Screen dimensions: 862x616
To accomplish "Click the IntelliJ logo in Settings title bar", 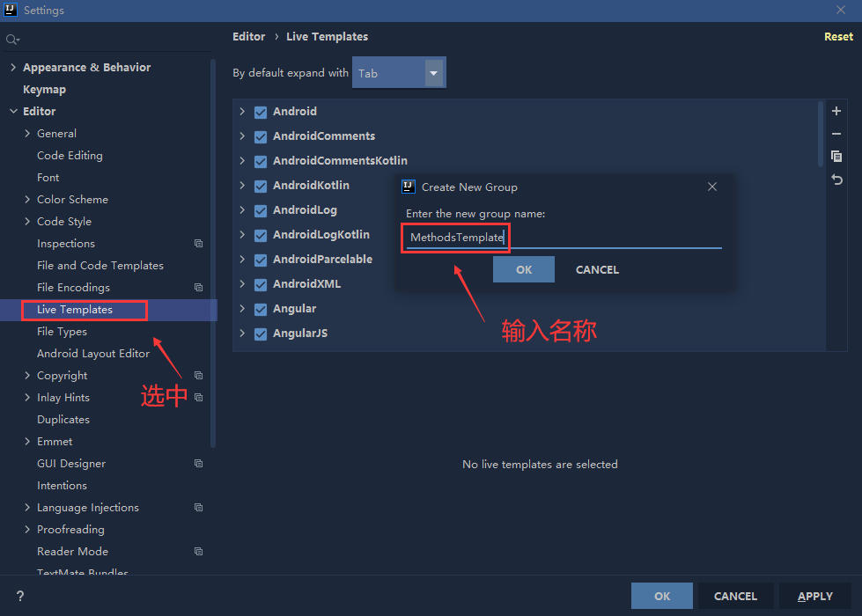I will coord(10,10).
